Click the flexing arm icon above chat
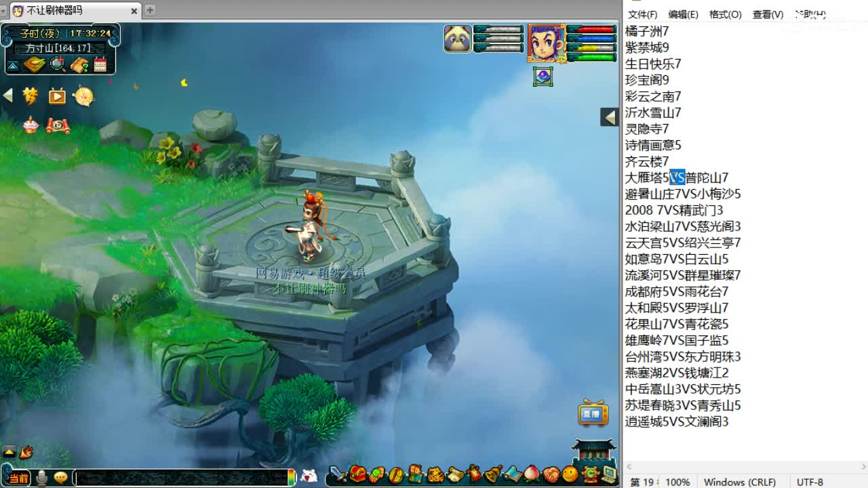 [x=26, y=451]
